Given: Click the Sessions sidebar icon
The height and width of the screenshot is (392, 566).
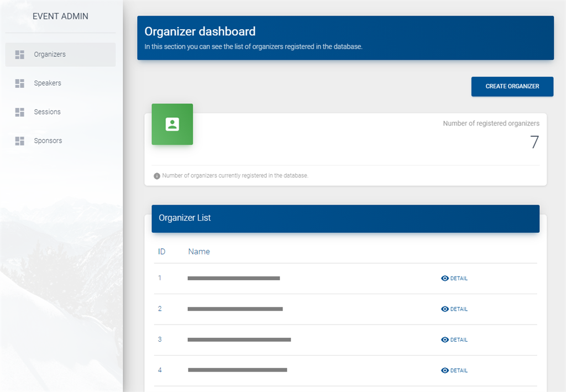Looking at the screenshot, I should 20,112.
